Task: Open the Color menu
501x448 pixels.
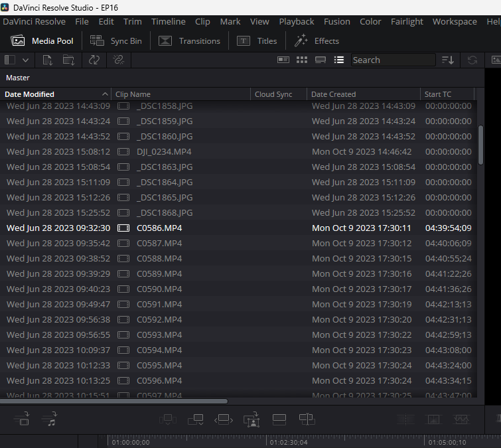Action: pyautogui.click(x=370, y=21)
